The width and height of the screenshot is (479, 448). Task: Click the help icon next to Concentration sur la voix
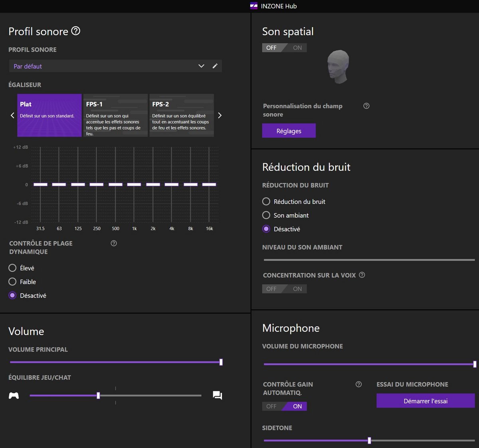click(x=362, y=275)
